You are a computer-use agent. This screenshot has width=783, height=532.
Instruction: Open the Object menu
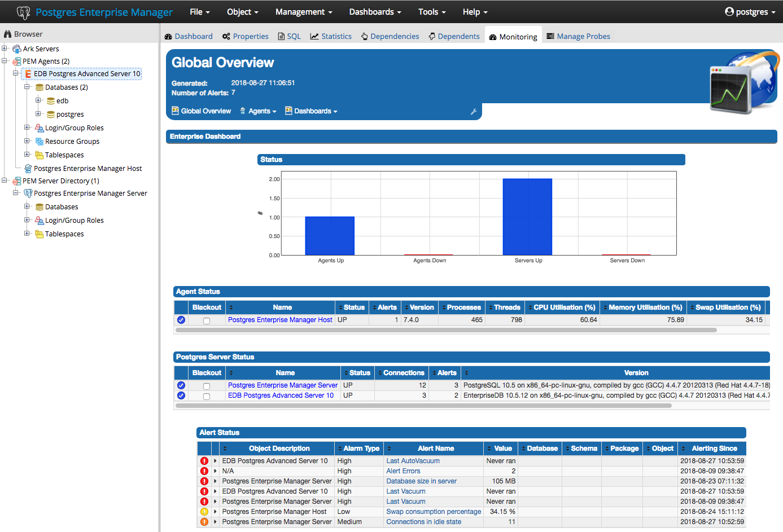[x=243, y=12]
